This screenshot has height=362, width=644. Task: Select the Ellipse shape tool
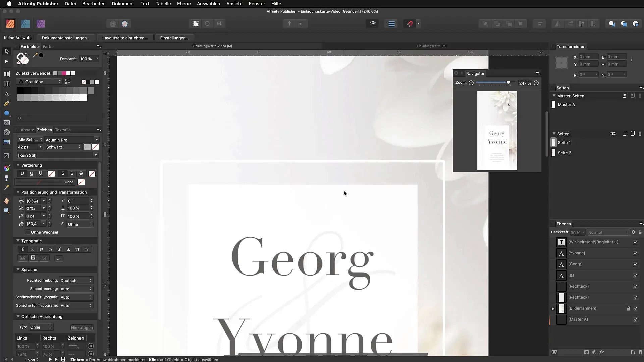point(7,113)
